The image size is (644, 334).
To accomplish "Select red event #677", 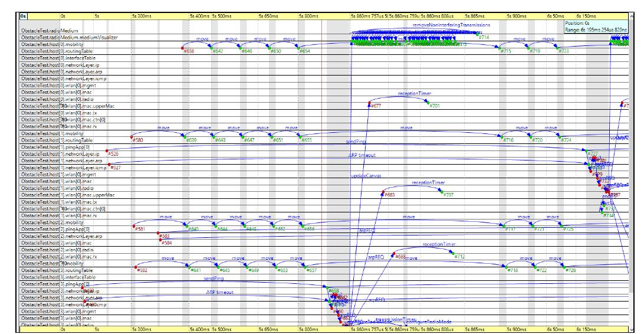I will tap(369, 103).
